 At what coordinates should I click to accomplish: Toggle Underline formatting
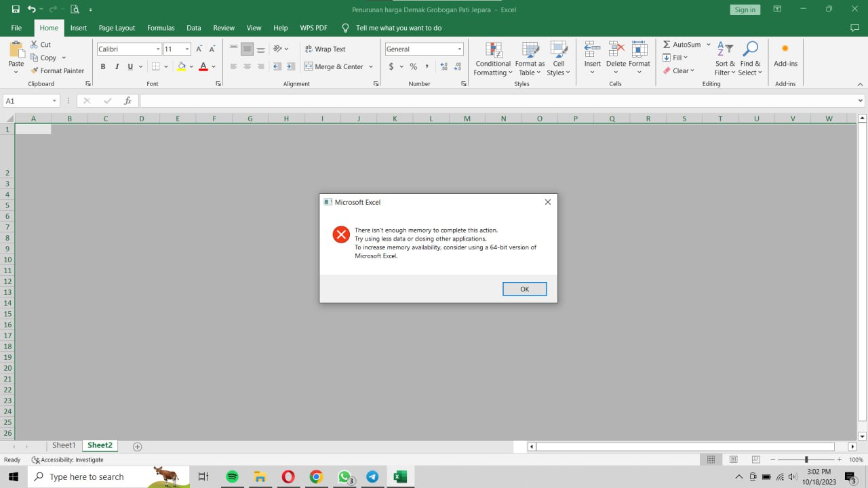130,66
